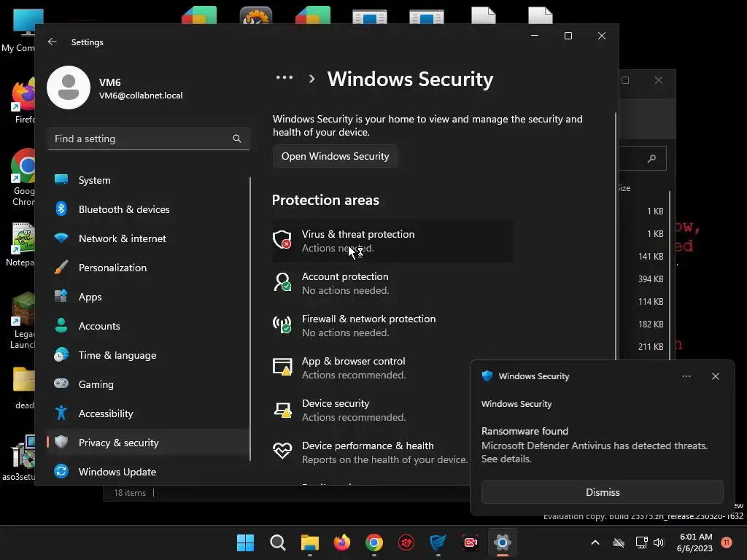Click the Ransomware found notification text
Screen dimensions: 747x560
525,431
